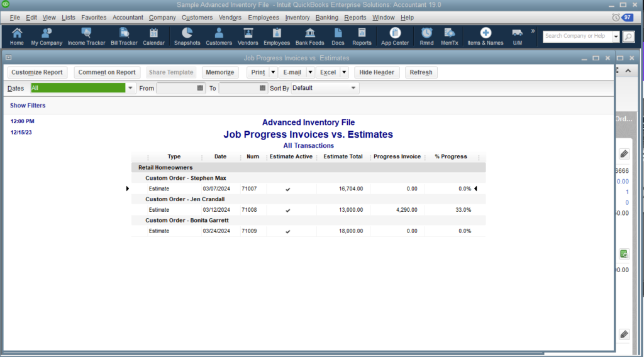Image resolution: width=644 pixels, height=357 pixels.
Task: Select the 18,000.00 estimate total
Action: pyautogui.click(x=351, y=231)
